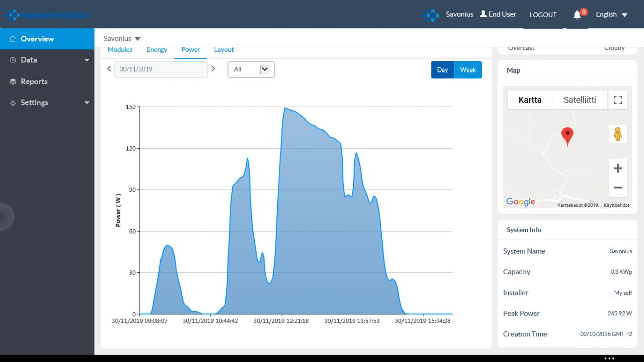Select Satelliitti map type
Image resolution: width=644 pixels, height=362 pixels.
click(580, 100)
